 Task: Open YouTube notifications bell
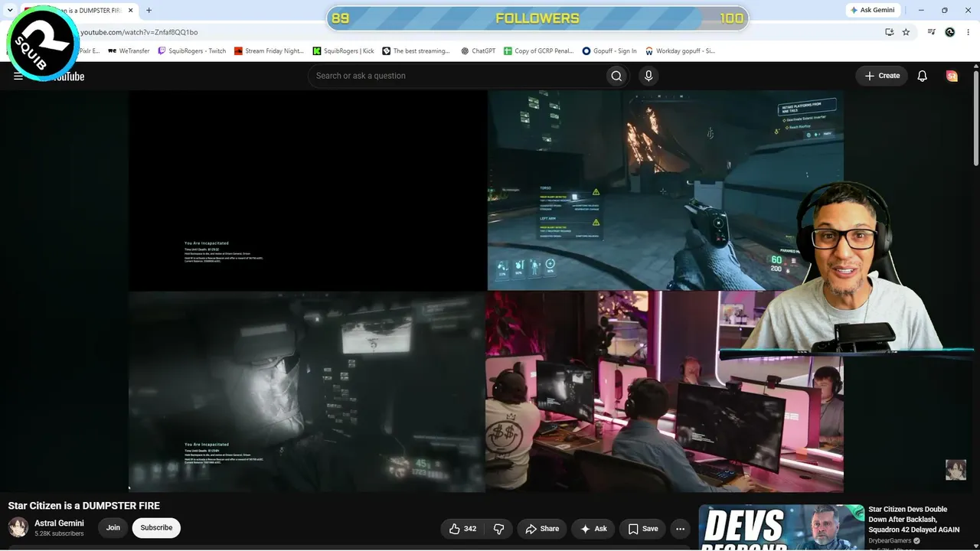(923, 76)
